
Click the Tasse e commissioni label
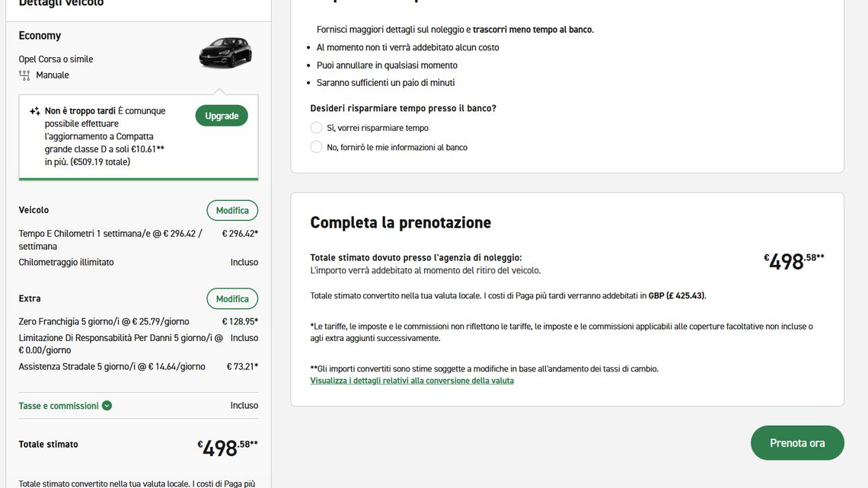pyautogui.click(x=59, y=406)
